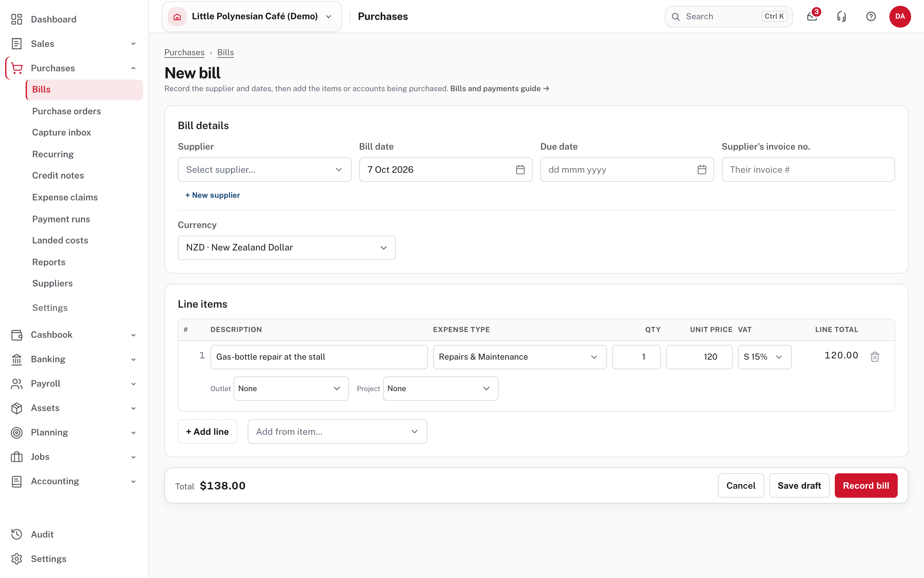Click the Assets box icon

(17, 408)
